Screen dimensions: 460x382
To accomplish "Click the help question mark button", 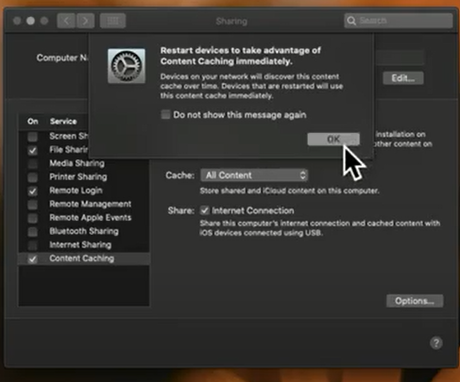I will click(x=436, y=343).
